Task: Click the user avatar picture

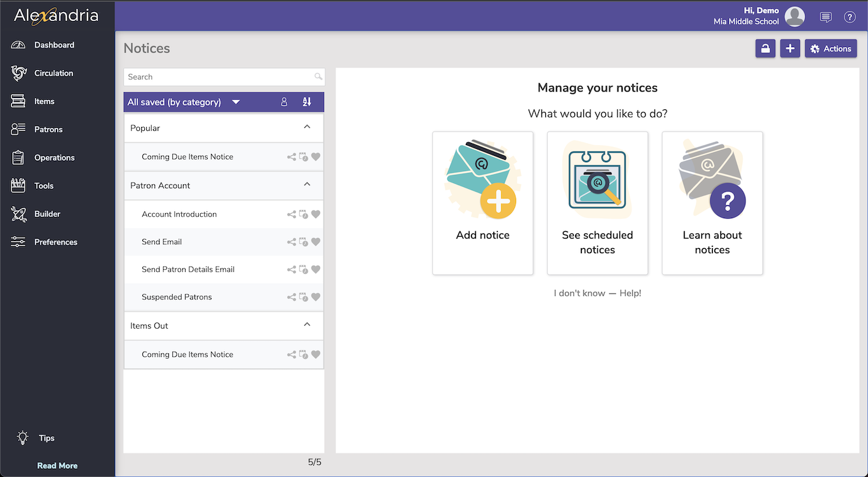Action: click(x=795, y=17)
